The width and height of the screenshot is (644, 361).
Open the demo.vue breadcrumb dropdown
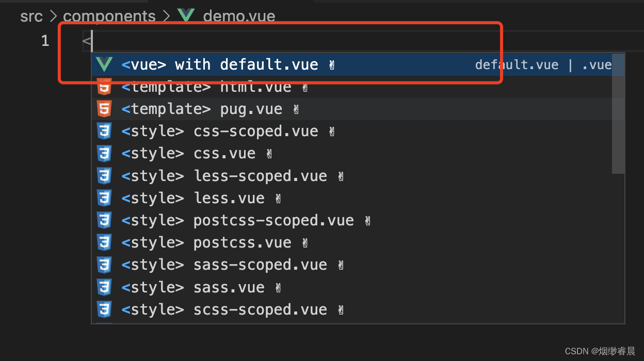click(239, 16)
